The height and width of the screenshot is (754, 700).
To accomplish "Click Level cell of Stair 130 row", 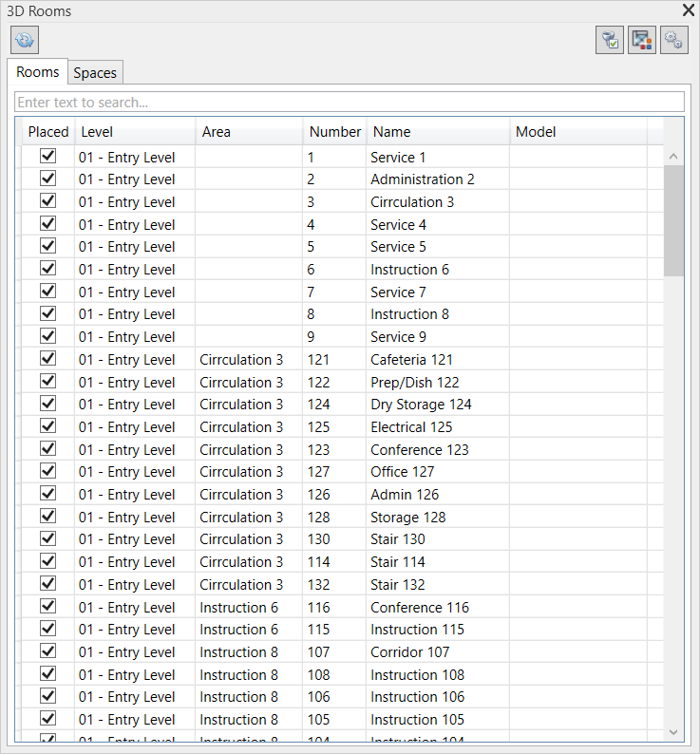I will (x=135, y=539).
